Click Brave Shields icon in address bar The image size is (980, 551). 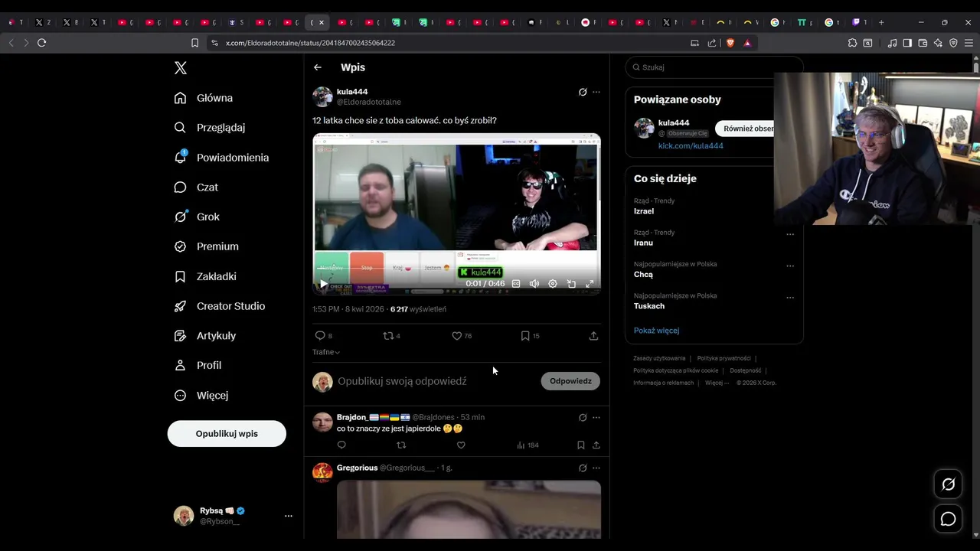point(730,43)
